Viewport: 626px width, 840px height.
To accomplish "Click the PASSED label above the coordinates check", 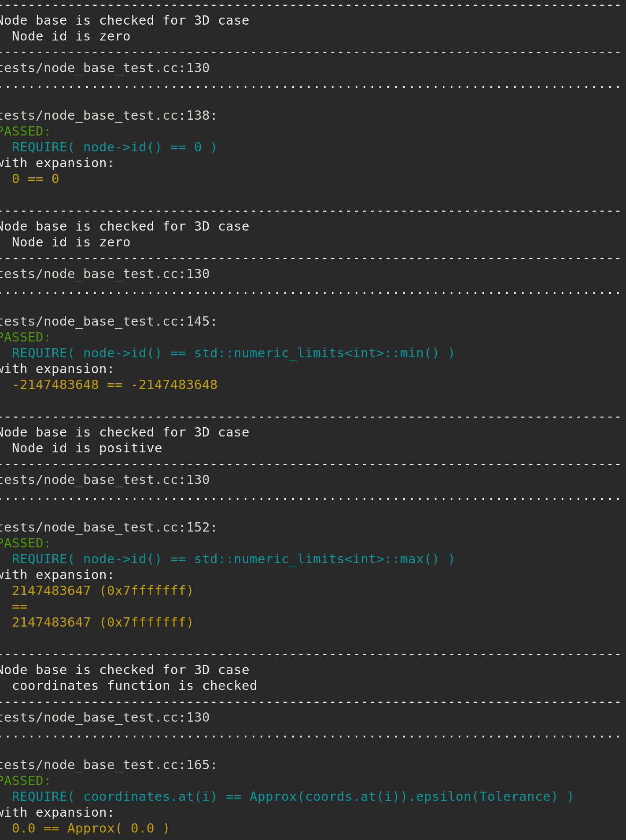I will click(25, 781).
